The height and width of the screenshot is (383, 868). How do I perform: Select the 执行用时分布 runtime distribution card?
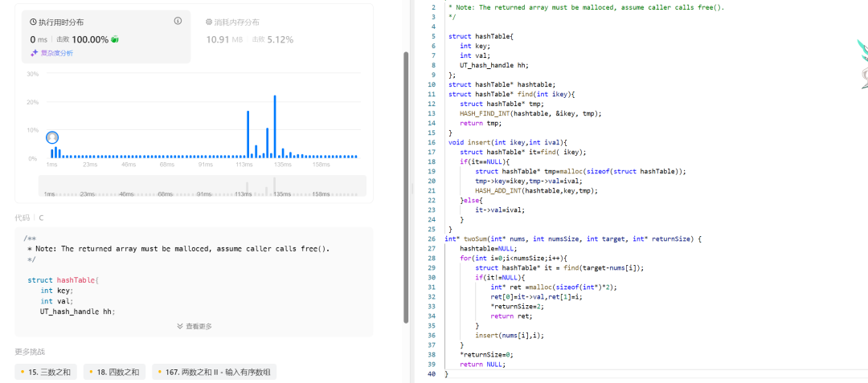click(x=105, y=36)
